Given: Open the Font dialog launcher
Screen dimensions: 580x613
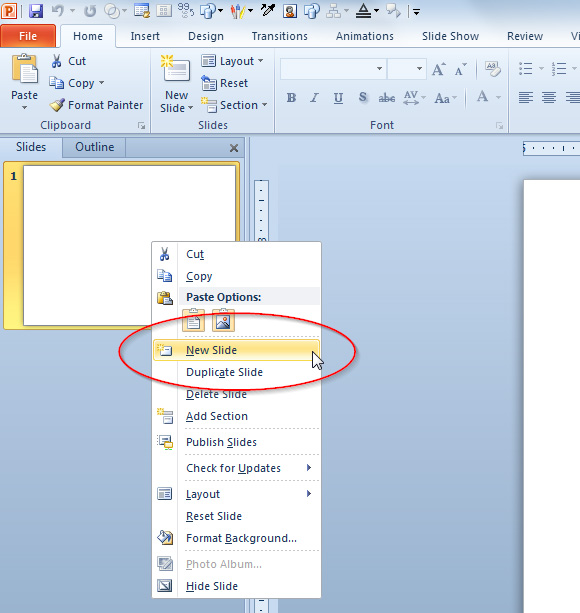Looking at the screenshot, I should point(499,125).
